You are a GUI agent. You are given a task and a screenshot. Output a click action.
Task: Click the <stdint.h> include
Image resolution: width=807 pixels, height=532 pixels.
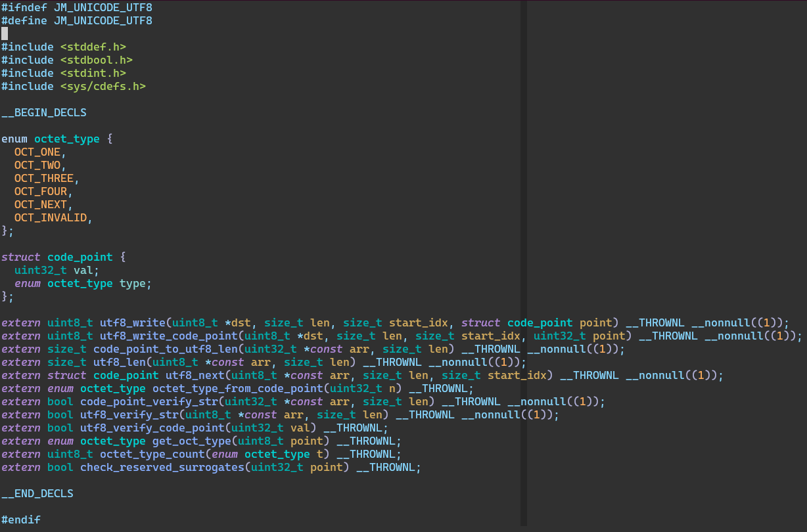click(x=93, y=73)
